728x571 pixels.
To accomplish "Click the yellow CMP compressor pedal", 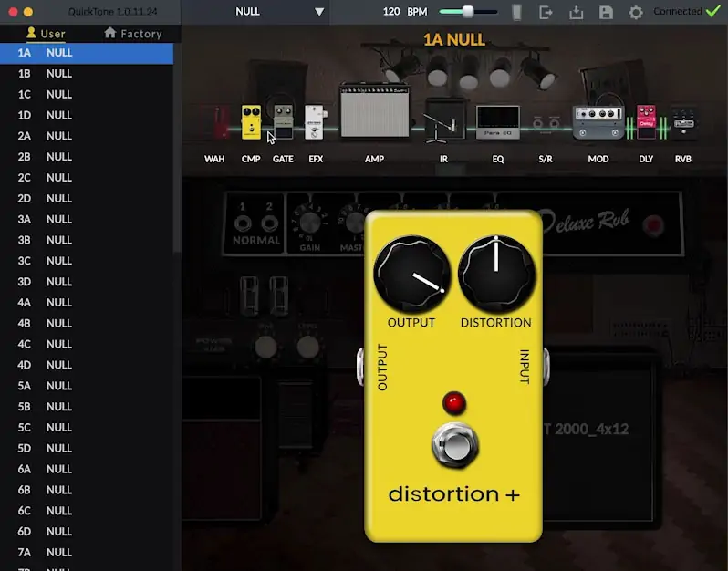I will pos(251,122).
